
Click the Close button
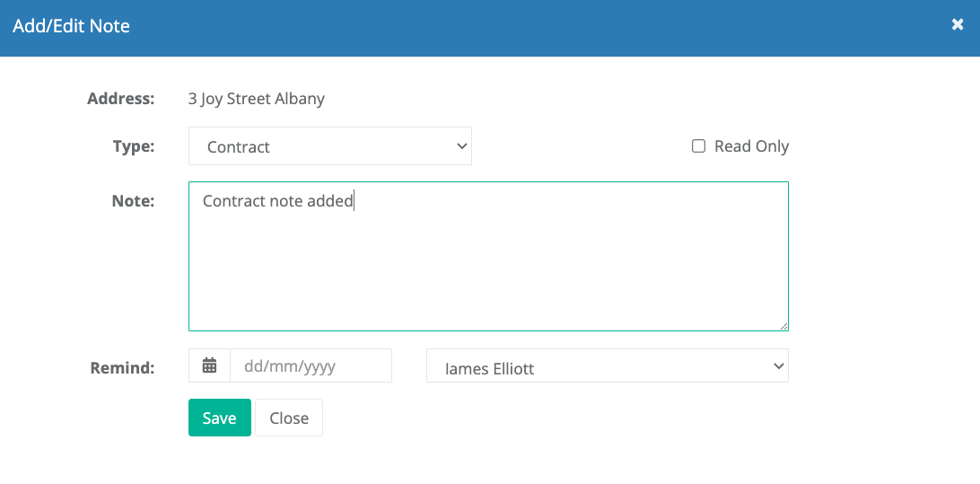click(289, 418)
